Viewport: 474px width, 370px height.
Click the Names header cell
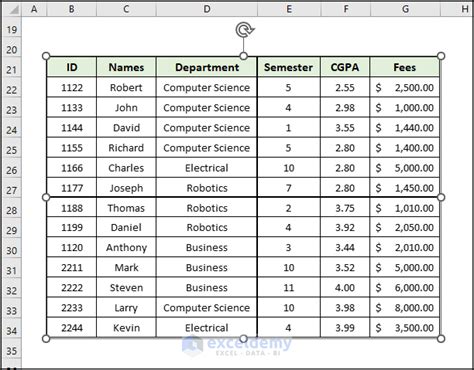[126, 67]
